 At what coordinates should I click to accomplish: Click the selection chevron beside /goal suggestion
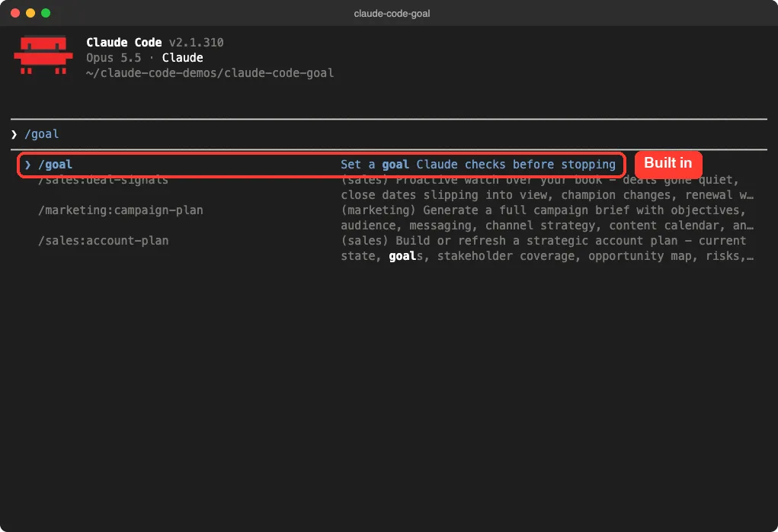pos(27,165)
